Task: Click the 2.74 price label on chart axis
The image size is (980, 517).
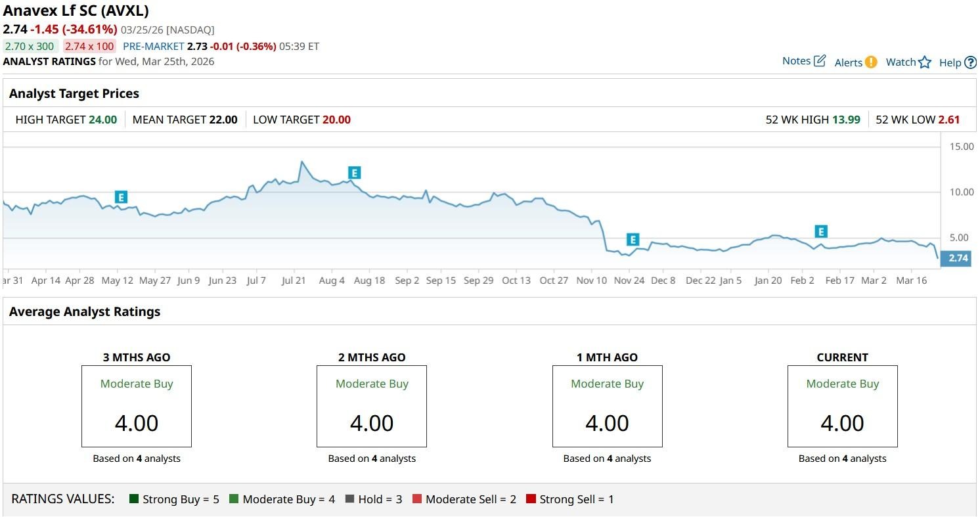Action: pos(958,258)
